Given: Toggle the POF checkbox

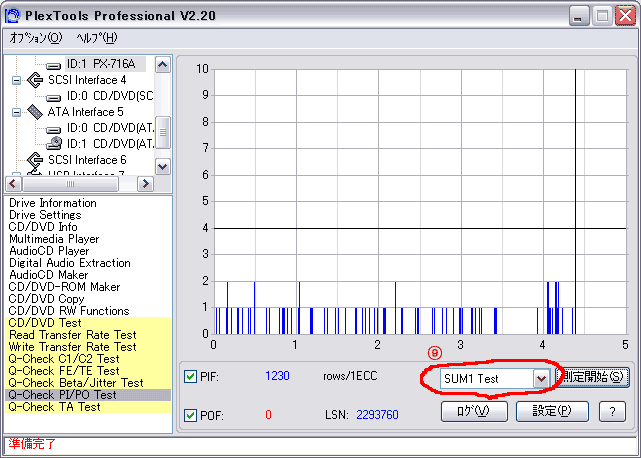Looking at the screenshot, I should tap(190, 415).
